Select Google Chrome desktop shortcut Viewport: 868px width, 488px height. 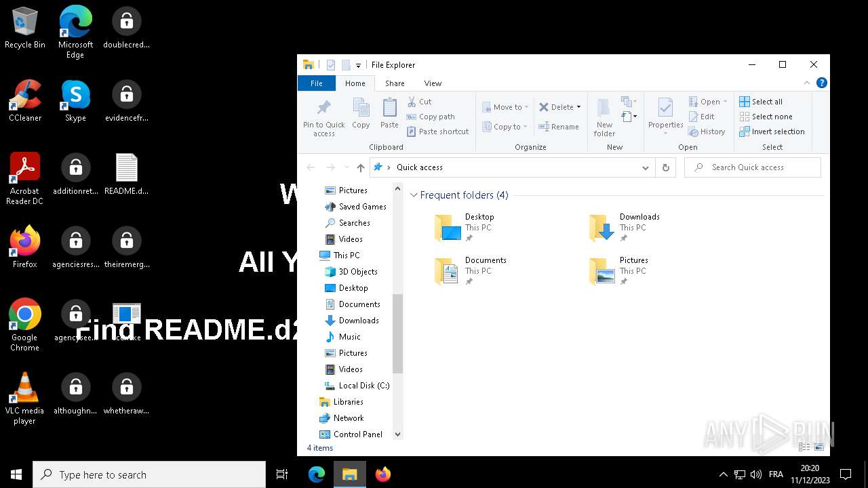pos(25,325)
